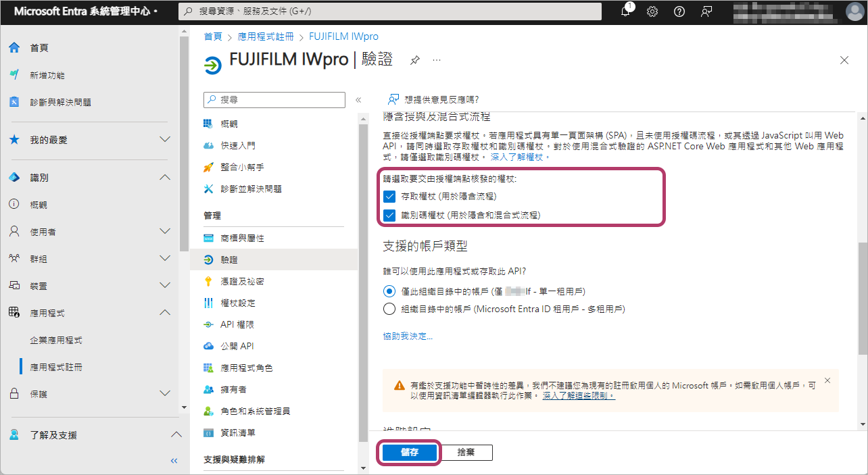Screen dimensions: 868x475
Task: Click the 首頁 home icon in sidebar
Action: (x=14, y=48)
